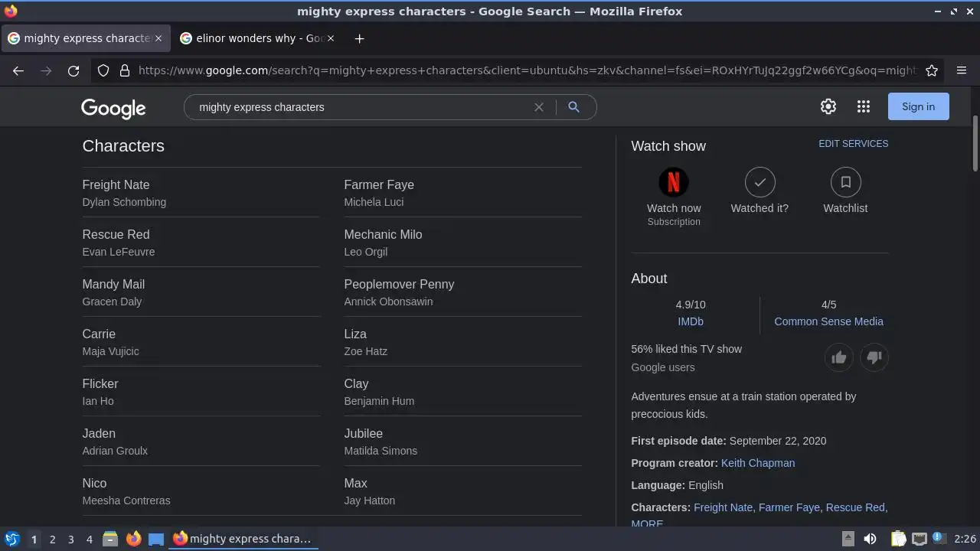Select character Clay
This screenshot has height=551, width=980.
(356, 383)
